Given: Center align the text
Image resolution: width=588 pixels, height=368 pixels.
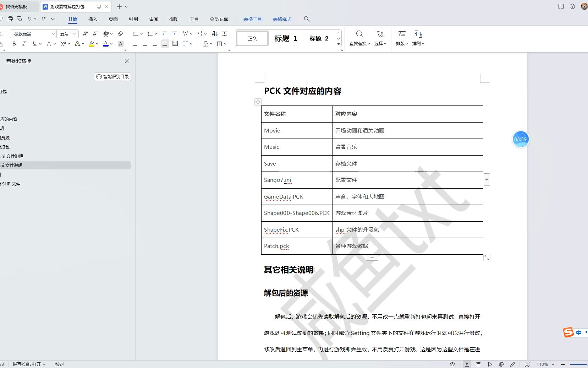Looking at the screenshot, I should click(145, 44).
